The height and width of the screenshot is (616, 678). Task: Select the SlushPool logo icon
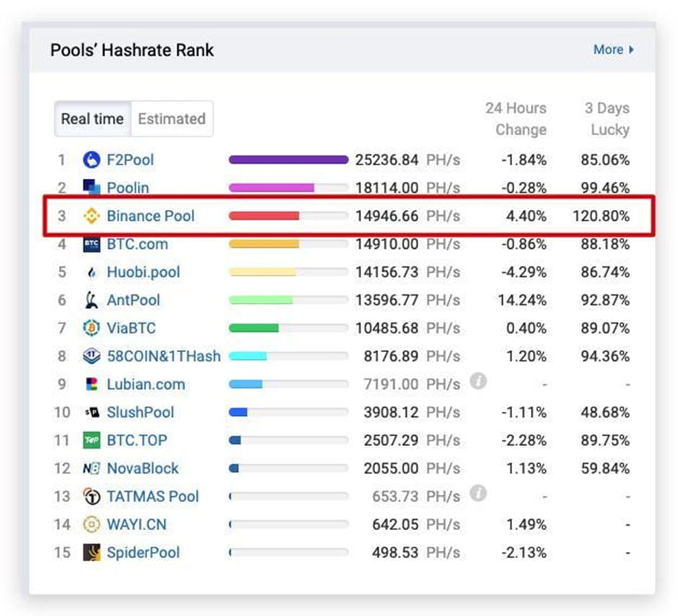tap(92, 413)
